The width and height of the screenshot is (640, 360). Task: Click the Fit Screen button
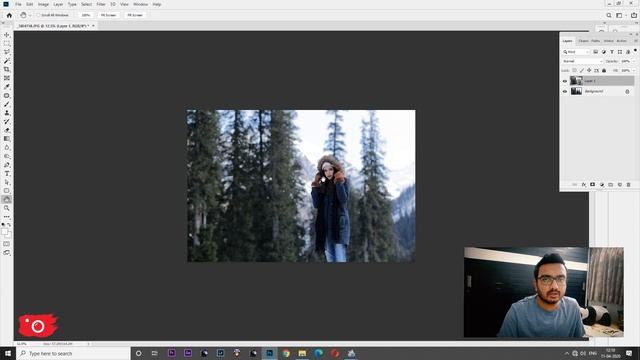109,15
